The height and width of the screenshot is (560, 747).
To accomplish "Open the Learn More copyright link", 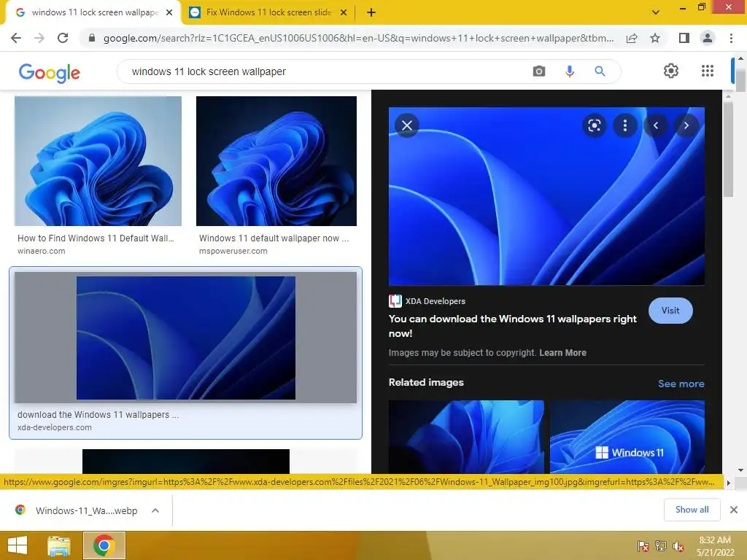I will pos(562,353).
